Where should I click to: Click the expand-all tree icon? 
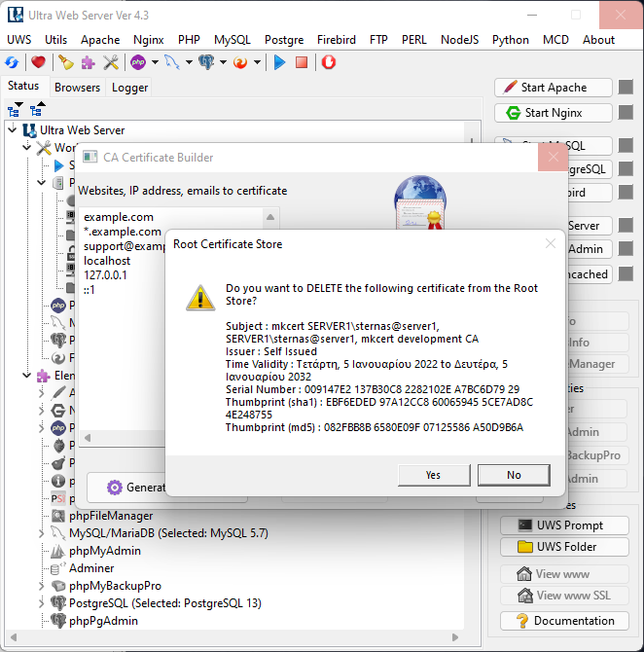(x=15, y=109)
